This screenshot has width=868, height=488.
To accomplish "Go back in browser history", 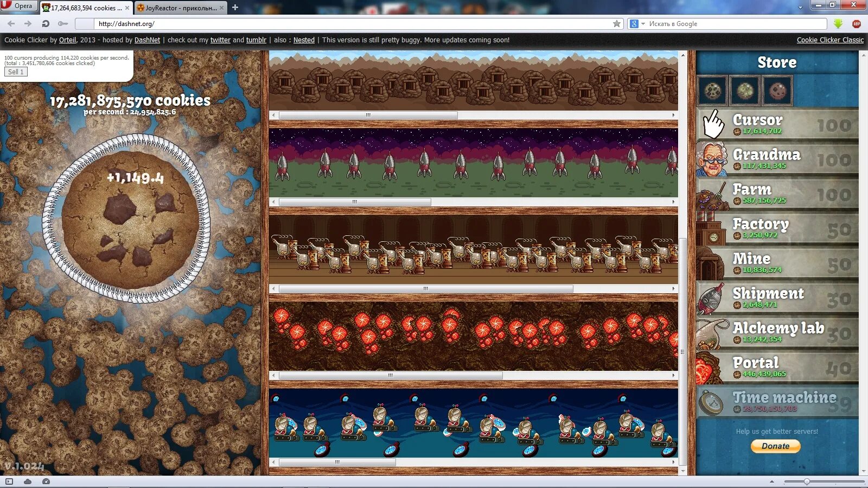I will 11,24.
